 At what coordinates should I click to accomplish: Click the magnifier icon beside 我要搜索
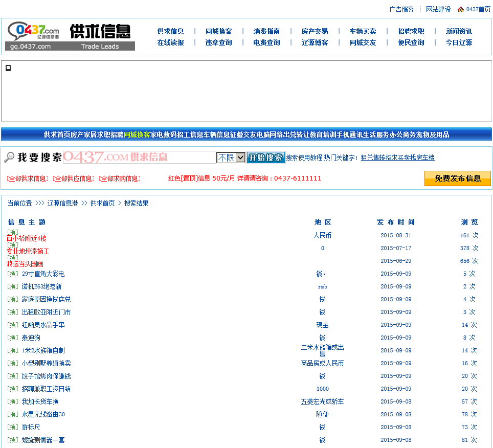point(9,157)
